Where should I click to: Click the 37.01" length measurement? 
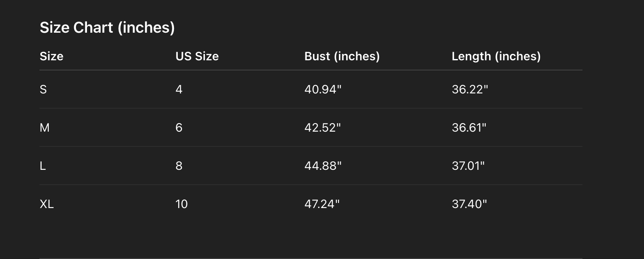pyautogui.click(x=468, y=166)
